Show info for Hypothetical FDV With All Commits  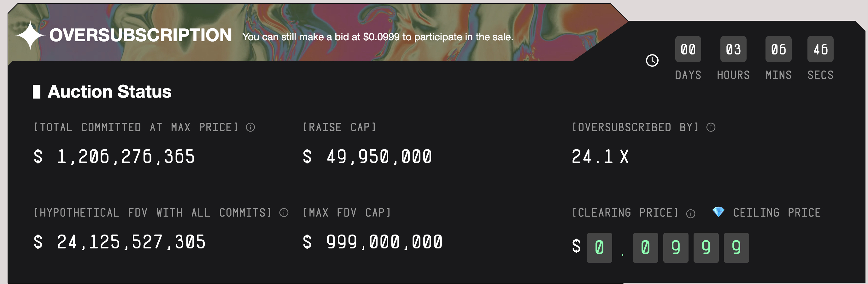(x=284, y=213)
